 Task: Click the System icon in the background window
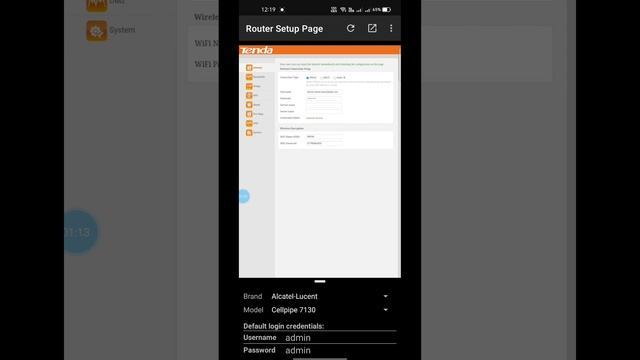click(x=96, y=31)
